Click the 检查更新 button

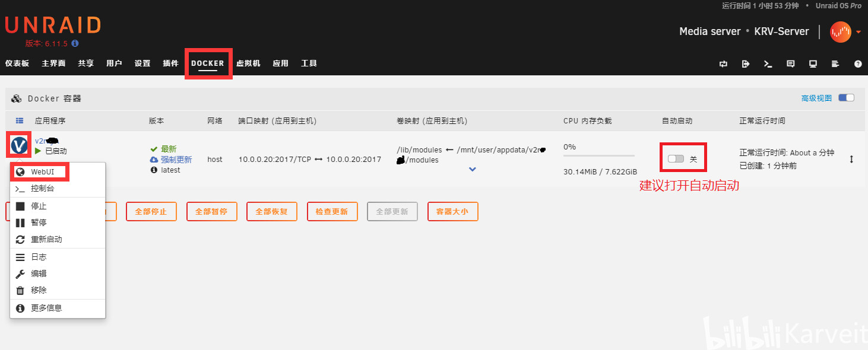coord(332,211)
